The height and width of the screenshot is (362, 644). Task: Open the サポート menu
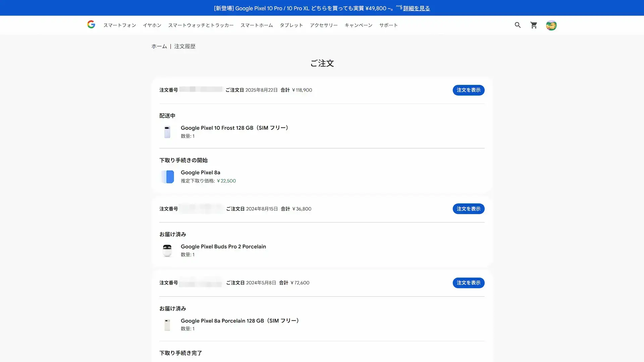[388, 25]
